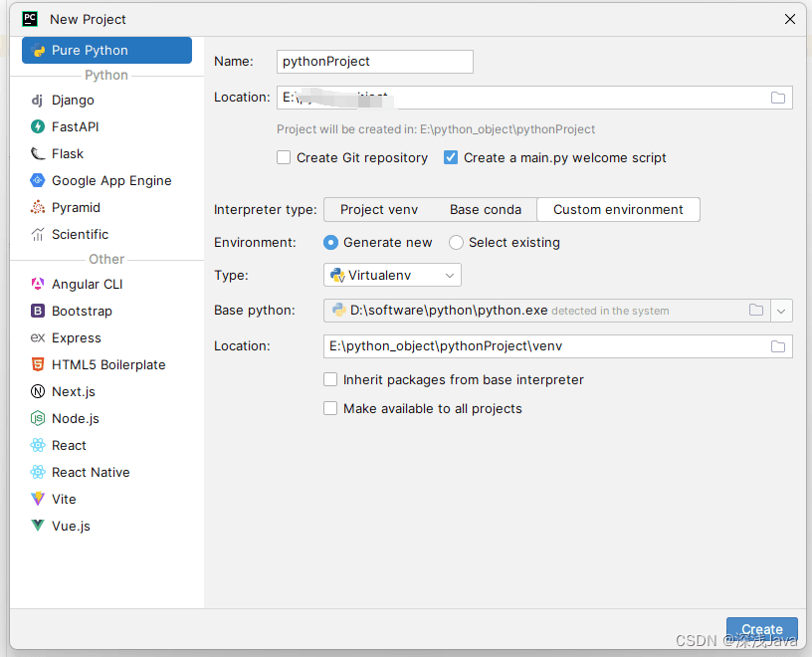Screen dimensions: 812x657
Task: Click the Scientific chart icon
Action: tap(38, 234)
